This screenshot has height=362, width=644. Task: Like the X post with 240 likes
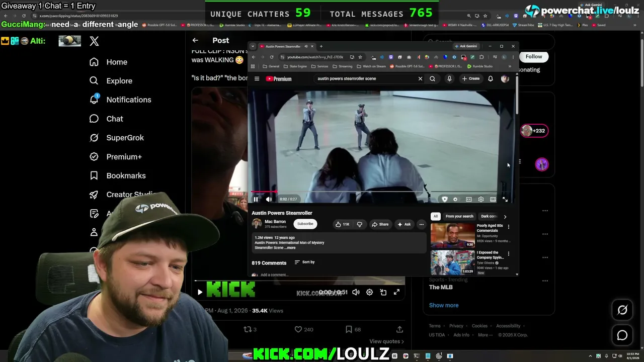[303, 329]
